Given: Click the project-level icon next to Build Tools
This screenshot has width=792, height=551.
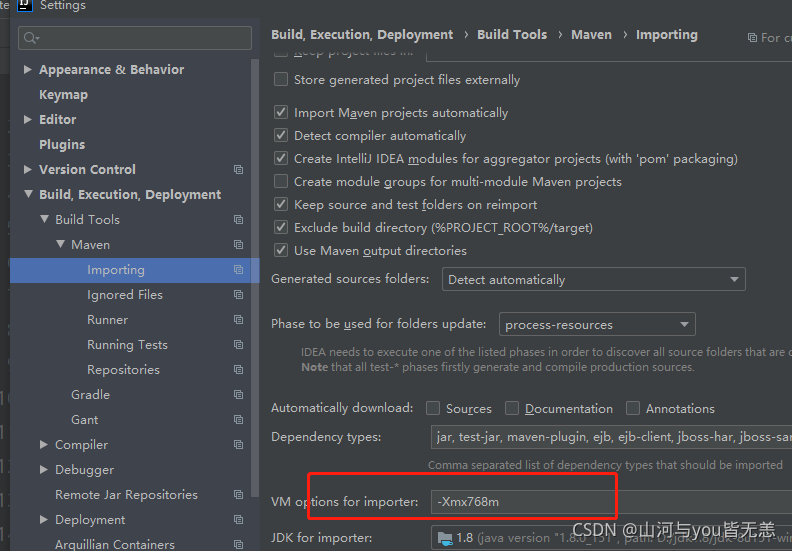Looking at the screenshot, I should click(238, 220).
